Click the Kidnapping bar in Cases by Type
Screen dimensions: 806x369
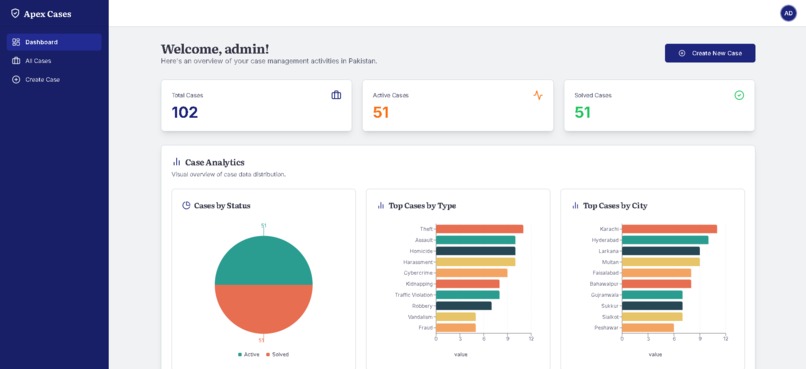coord(468,284)
